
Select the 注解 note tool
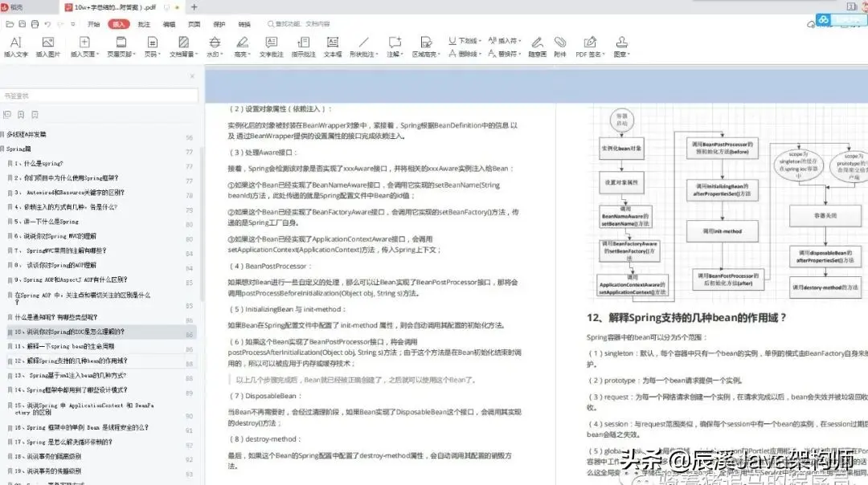[395, 47]
